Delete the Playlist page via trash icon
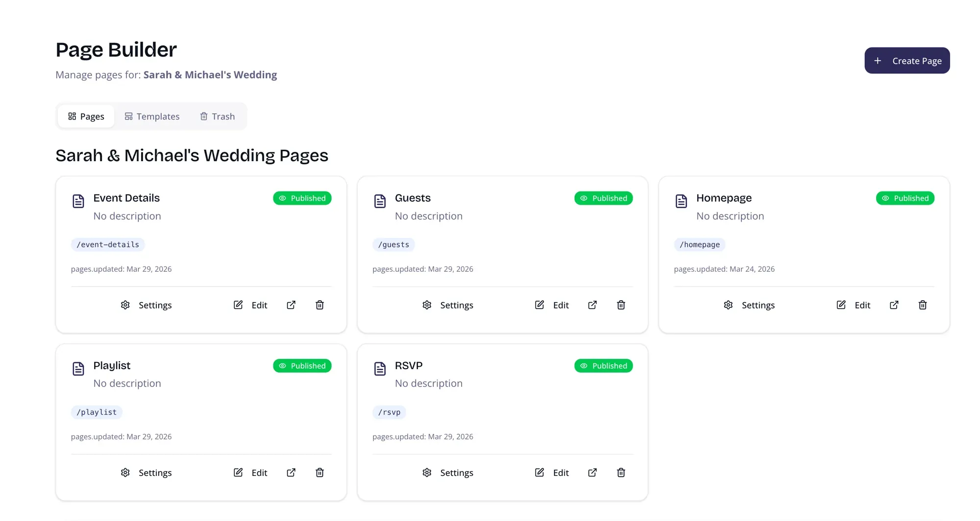Viewport: 980px width, 521px height. click(x=319, y=473)
